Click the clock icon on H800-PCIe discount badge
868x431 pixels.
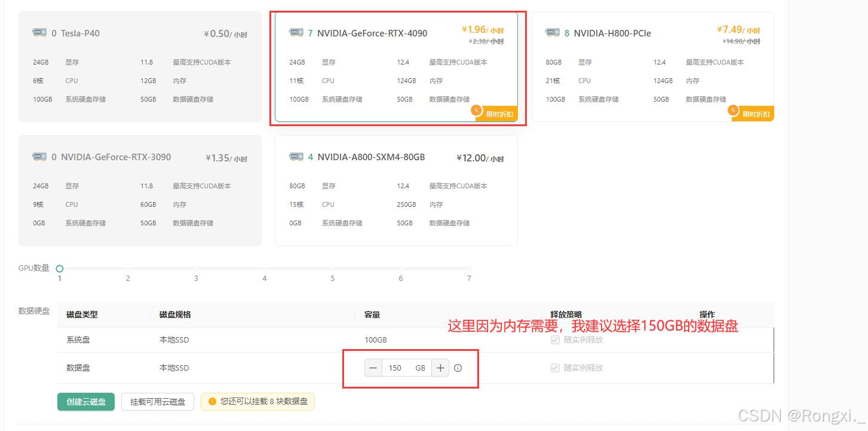pyautogui.click(x=733, y=110)
